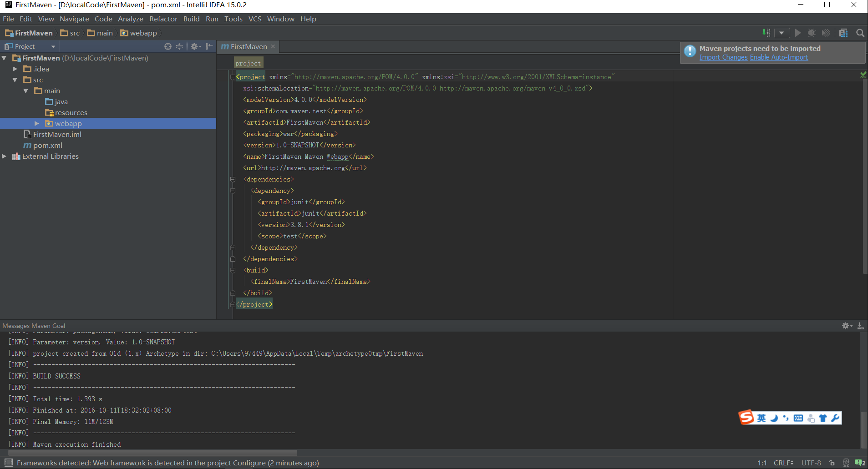Click the project XML breadcrumb

(x=248, y=63)
